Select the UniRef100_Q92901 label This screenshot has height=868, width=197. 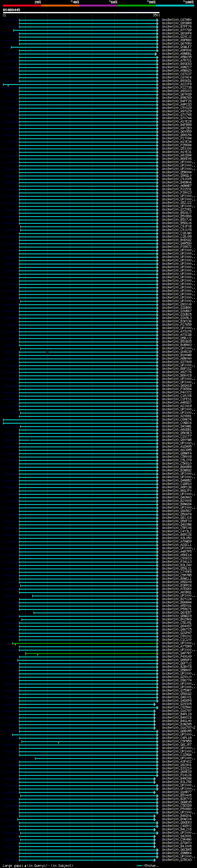177,765
